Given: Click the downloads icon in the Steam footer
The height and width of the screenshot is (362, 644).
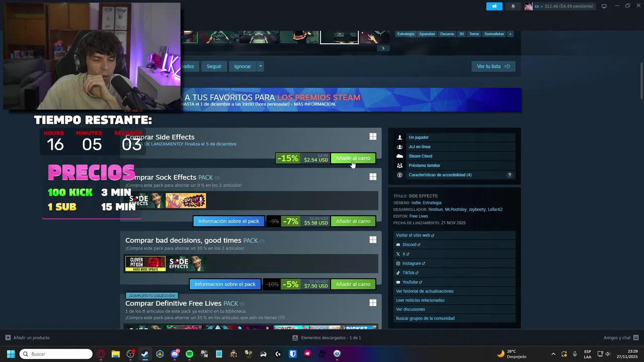Looking at the screenshot, I should tap(295, 338).
